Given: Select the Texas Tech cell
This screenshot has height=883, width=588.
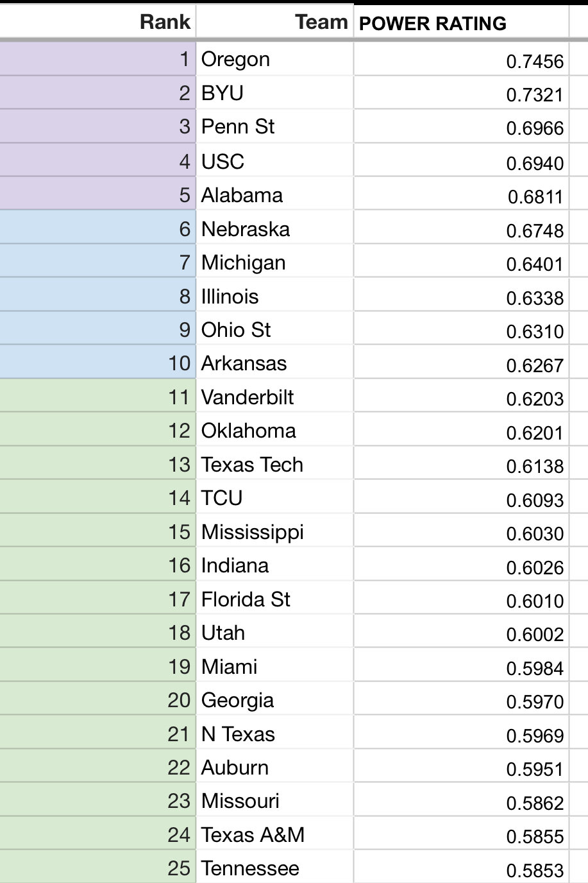Looking at the screenshot, I should click(x=274, y=463).
